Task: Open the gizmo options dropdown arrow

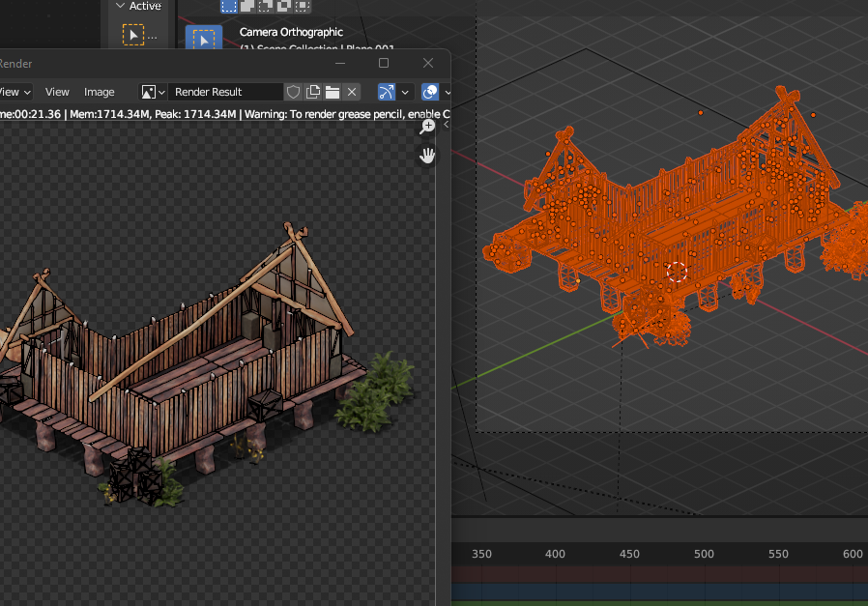Action: 405,92
